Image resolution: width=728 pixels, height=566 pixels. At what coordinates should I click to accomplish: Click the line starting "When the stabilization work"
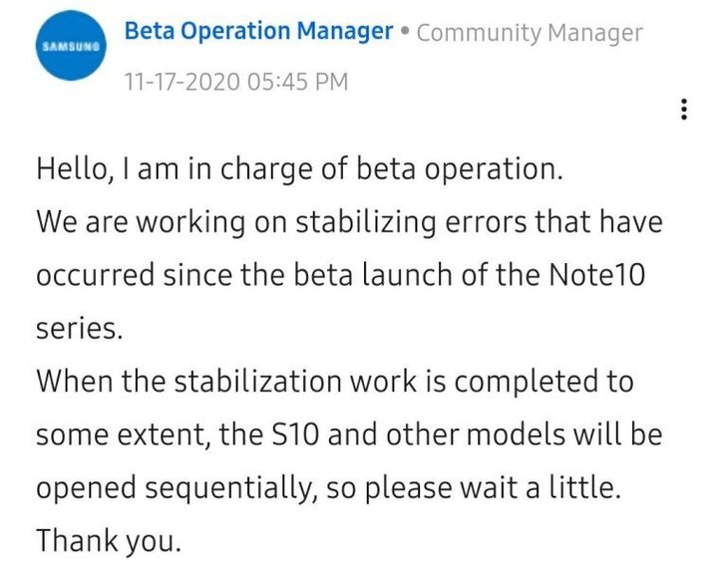pyautogui.click(x=335, y=382)
